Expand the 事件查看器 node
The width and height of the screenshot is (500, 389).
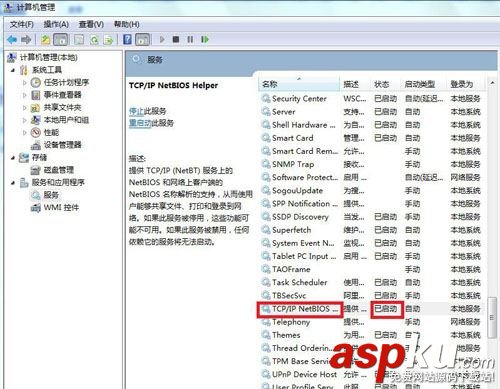click(24, 95)
